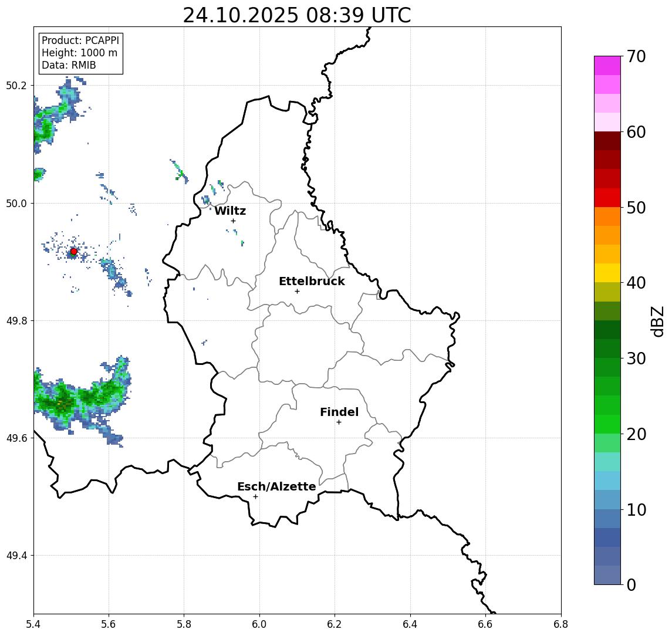Click the latitude axis label '50.0'

pyautogui.click(x=16, y=203)
